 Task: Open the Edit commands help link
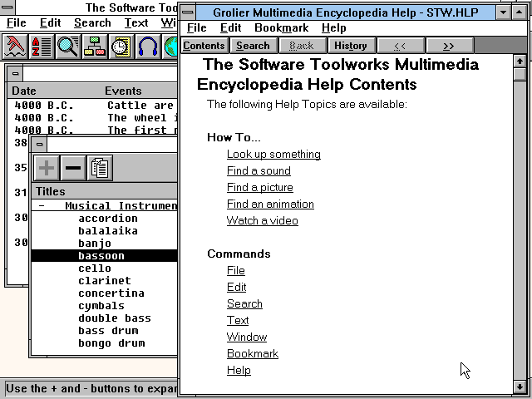click(236, 287)
